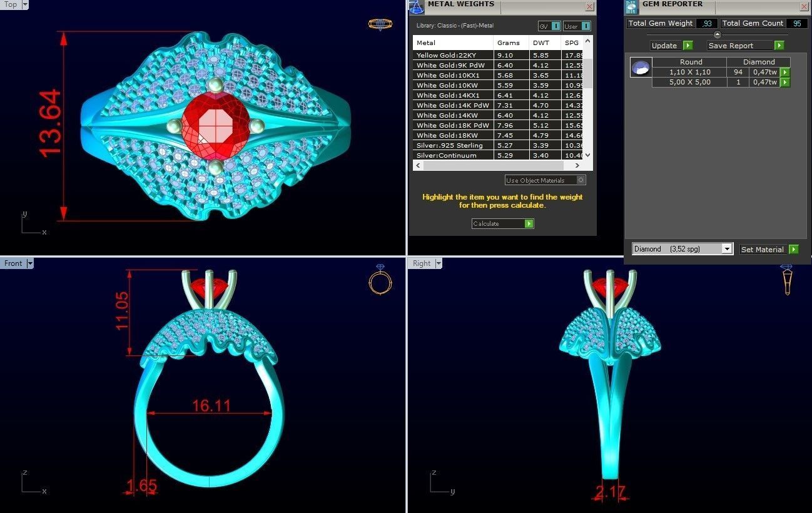Click the metal list vertical scrollbar down arrow
Image resolution: width=812 pixels, height=513 pixels.
pos(587,155)
